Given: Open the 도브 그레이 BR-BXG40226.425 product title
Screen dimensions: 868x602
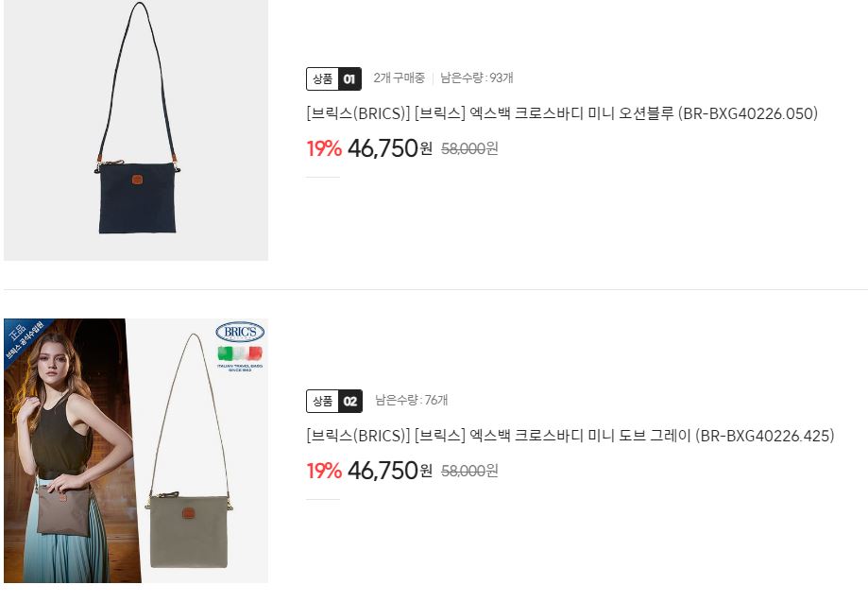Looking at the screenshot, I should click(570, 436).
